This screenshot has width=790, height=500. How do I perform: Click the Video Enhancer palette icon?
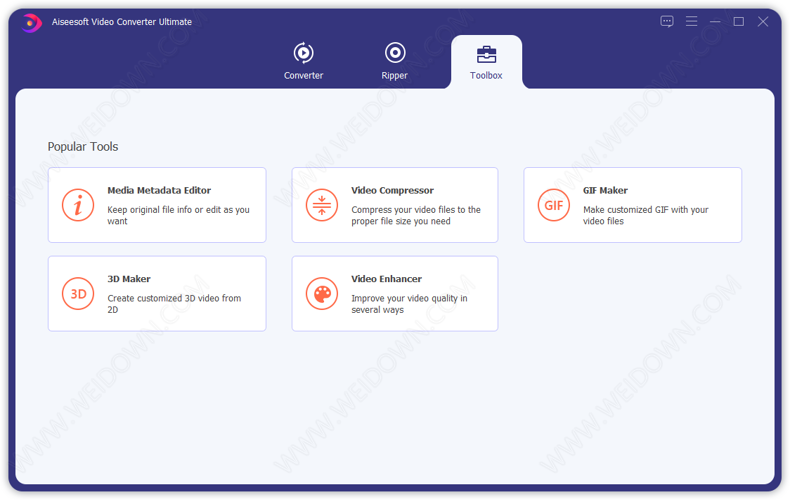pos(322,294)
